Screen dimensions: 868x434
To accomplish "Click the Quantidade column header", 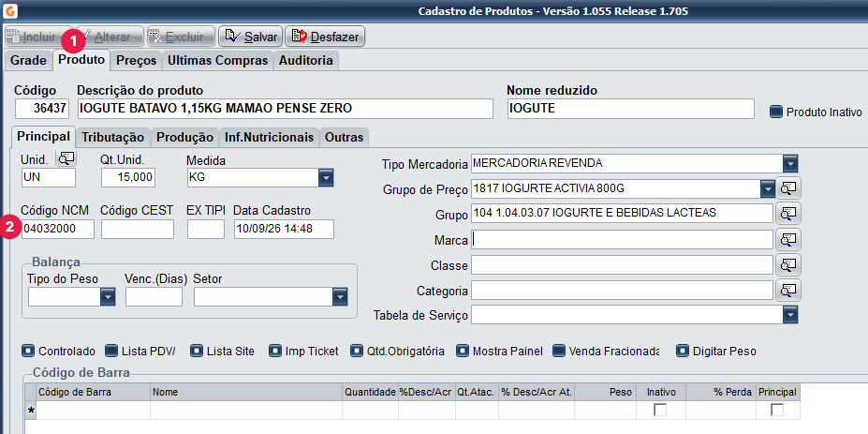I will pyautogui.click(x=370, y=392).
